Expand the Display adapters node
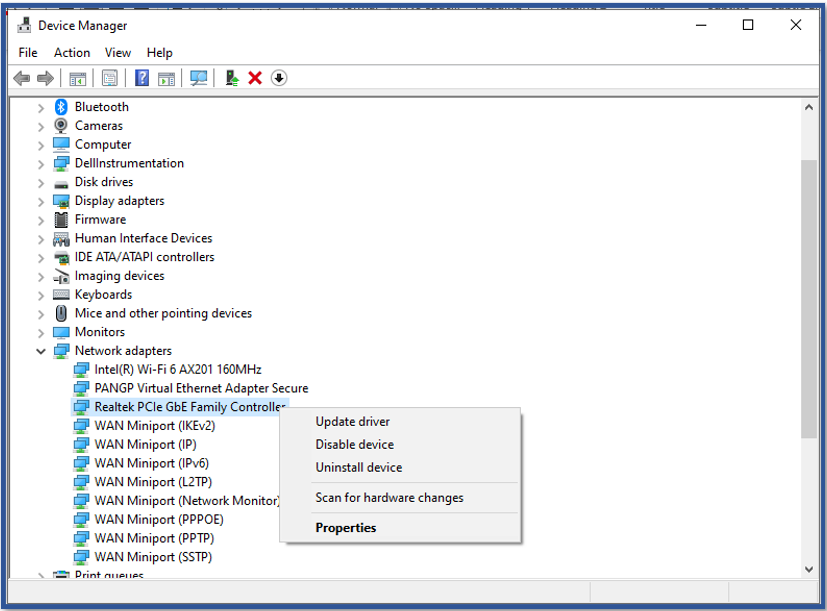The height and width of the screenshot is (611, 827). pyautogui.click(x=41, y=202)
